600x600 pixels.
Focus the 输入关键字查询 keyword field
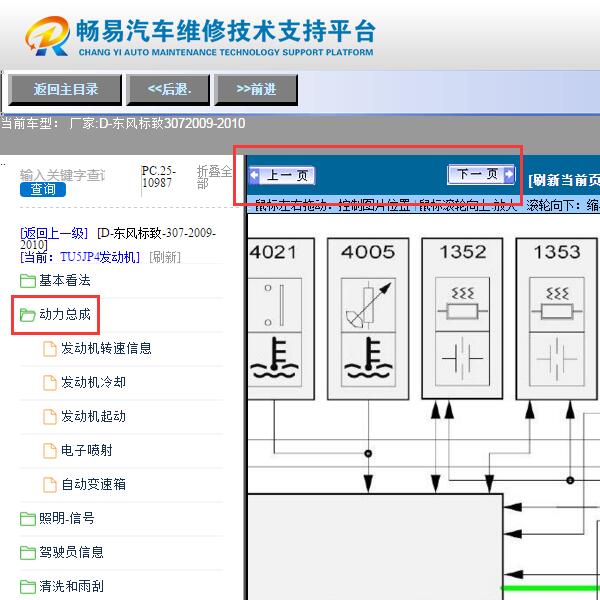click(x=62, y=175)
